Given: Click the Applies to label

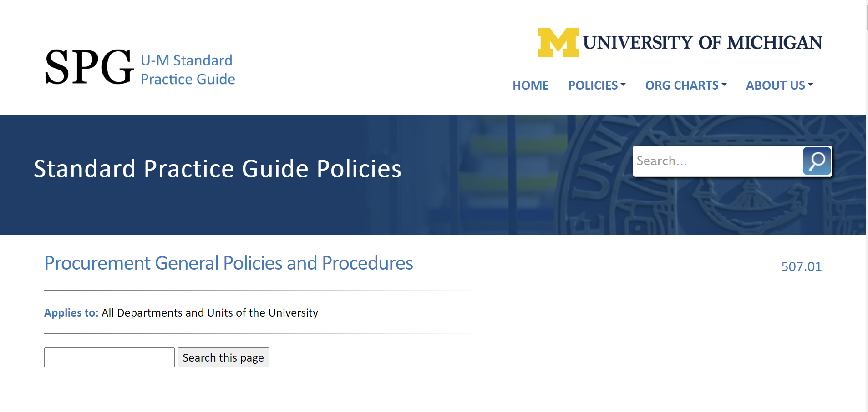Looking at the screenshot, I should point(71,313).
